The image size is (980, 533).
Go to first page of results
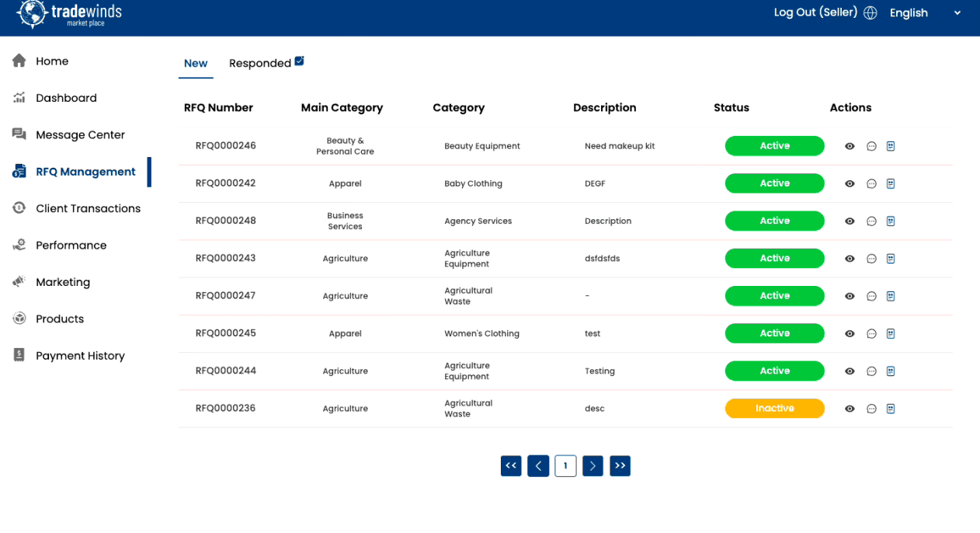click(x=511, y=465)
